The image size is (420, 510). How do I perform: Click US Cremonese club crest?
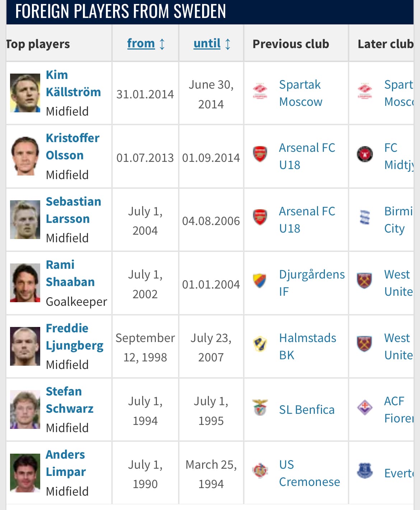pos(260,471)
